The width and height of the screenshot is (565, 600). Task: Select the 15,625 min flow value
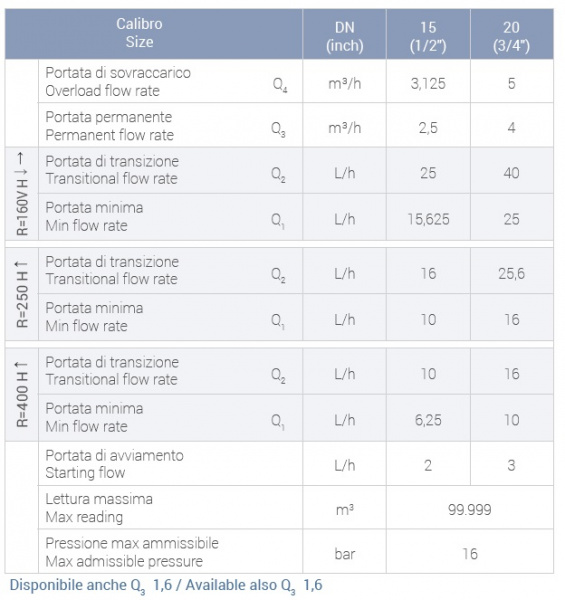(x=428, y=219)
